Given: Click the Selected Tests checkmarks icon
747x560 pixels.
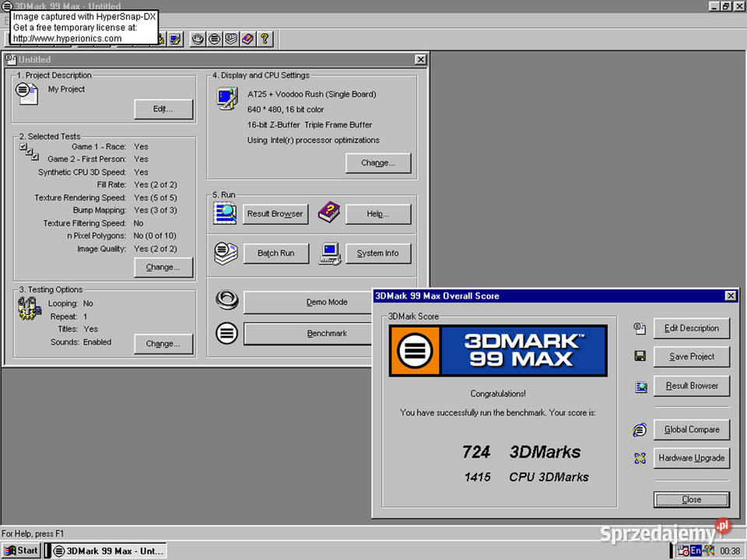Looking at the screenshot, I should pyautogui.click(x=29, y=152).
